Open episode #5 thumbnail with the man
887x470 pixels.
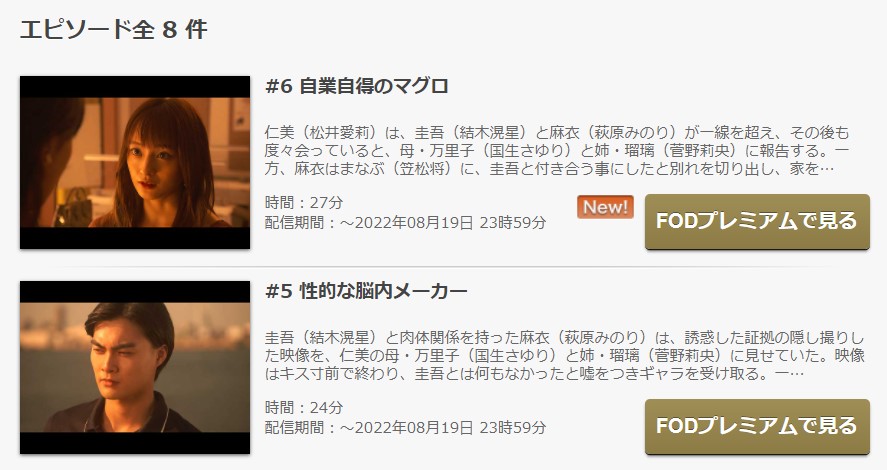pyautogui.click(x=135, y=367)
